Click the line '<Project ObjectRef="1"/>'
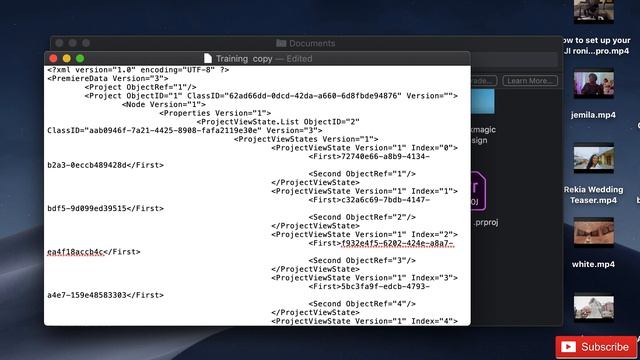 [x=140, y=87]
